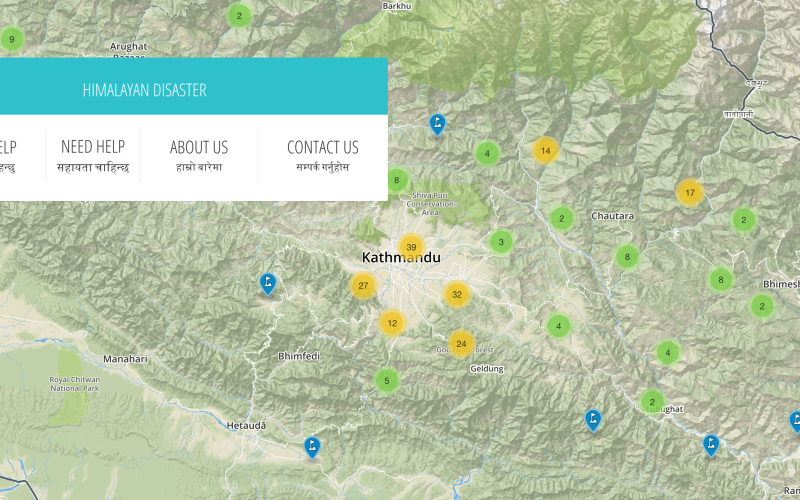The width and height of the screenshot is (800, 500).
Task: Click blue flag pin north of Shiva Puri
Action: [x=437, y=124]
